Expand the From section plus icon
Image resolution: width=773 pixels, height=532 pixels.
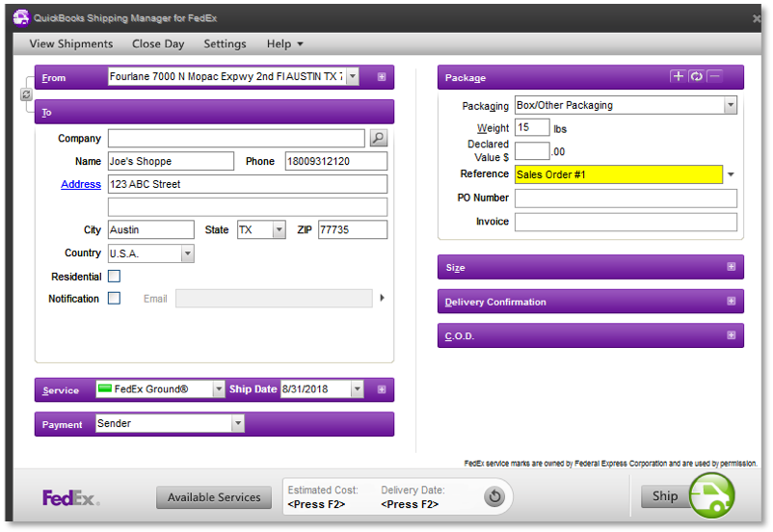point(382,77)
